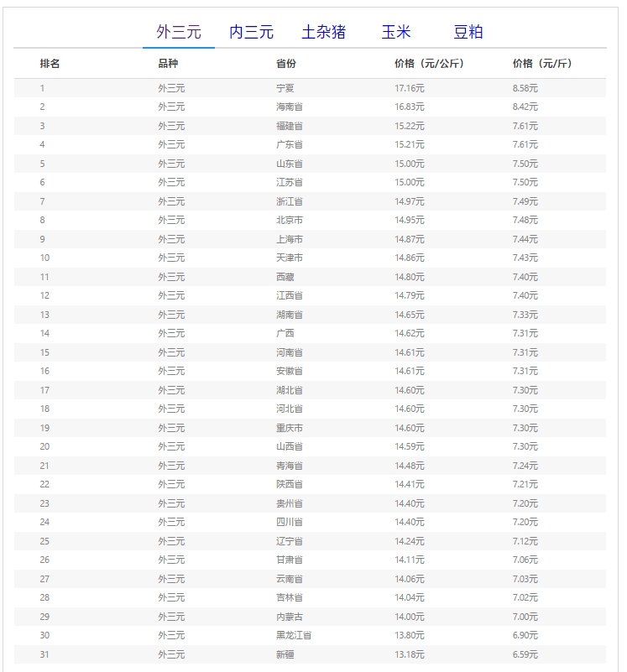Select the 新疆 province cell
The width and height of the screenshot is (627, 672).
tap(285, 654)
